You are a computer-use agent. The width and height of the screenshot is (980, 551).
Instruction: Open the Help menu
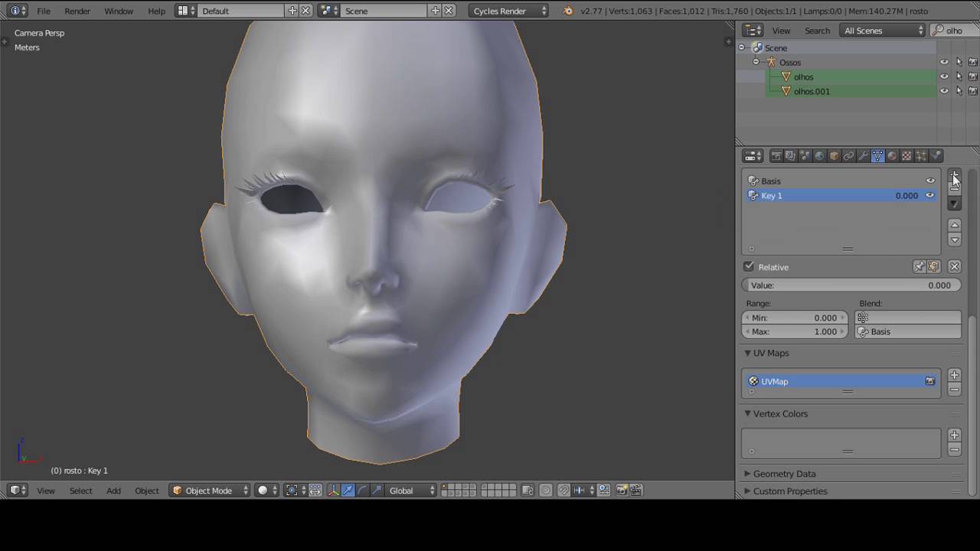(156, 11)
